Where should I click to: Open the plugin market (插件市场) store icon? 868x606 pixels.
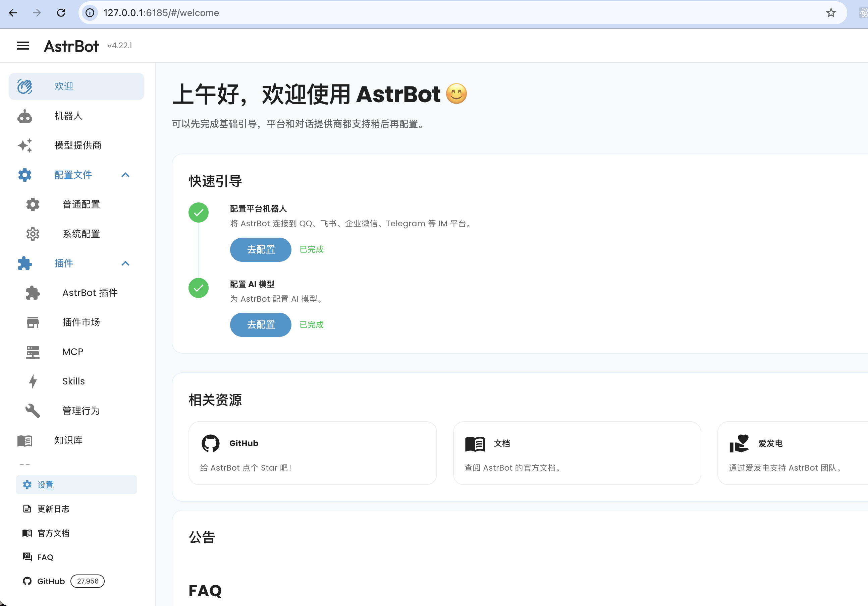pos(33,322)
